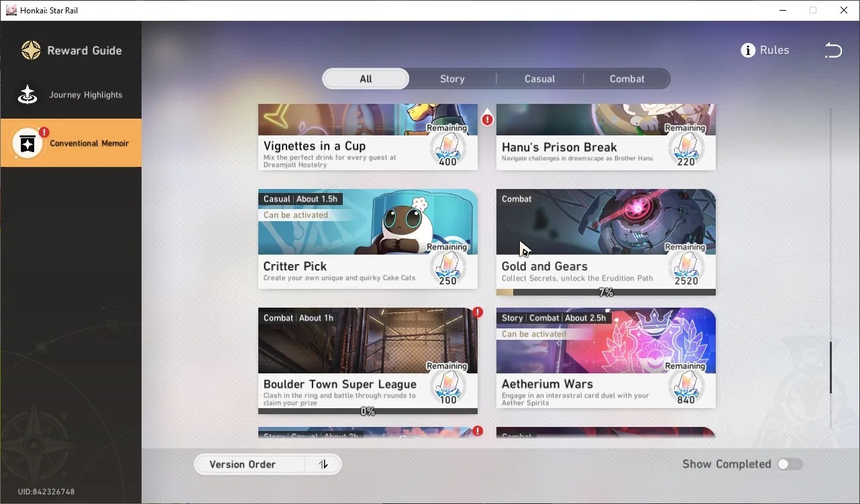Select Conventional Memoir in the sidebar

click(71, 143)
